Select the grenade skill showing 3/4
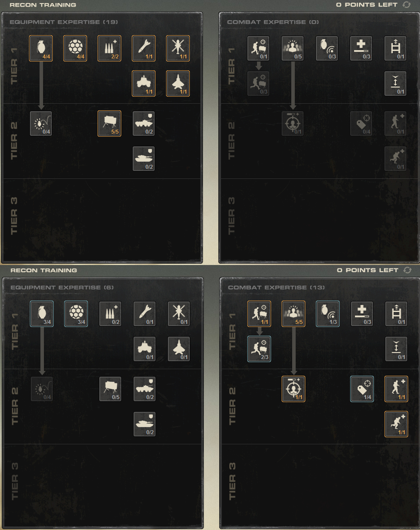Image resolution: width=420 pixels, height=530 pixels. point(42,314)
